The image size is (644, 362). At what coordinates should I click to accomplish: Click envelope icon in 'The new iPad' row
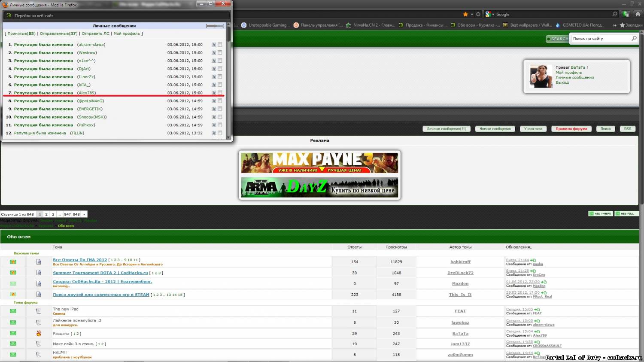pos(13,311)
